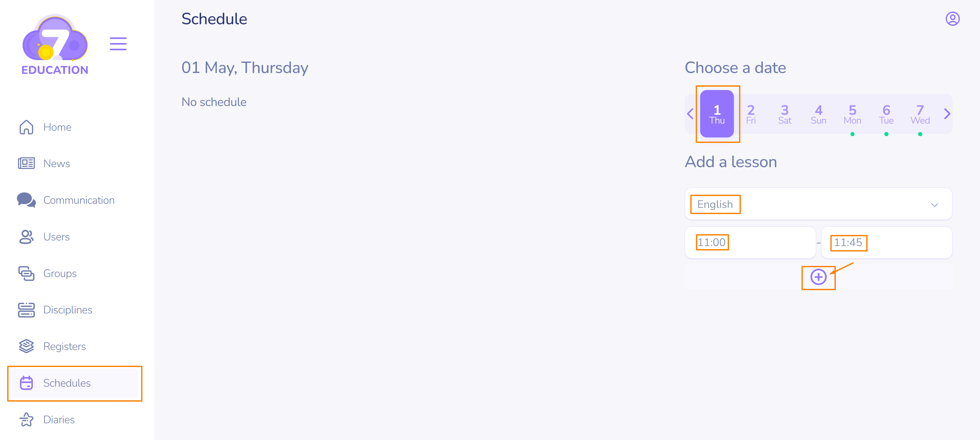Click the Communication chat bubbles icon
Viewport: 980px width, 440px height.
click(x=26, y=200)
